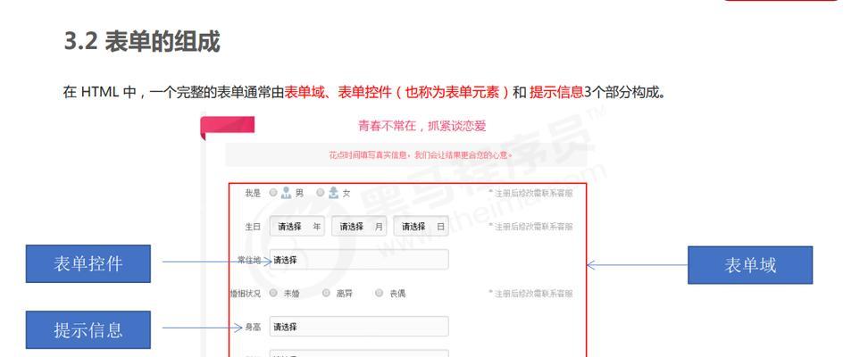868x357 pixels.
Task: Open the birthday 日 dropdown
Action: coord(421,227)
